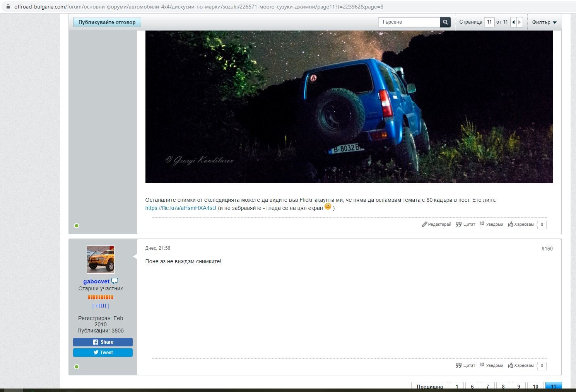
Task: Click the site security padlock icon
Action: pyautogui.click(x=8, y=7)
